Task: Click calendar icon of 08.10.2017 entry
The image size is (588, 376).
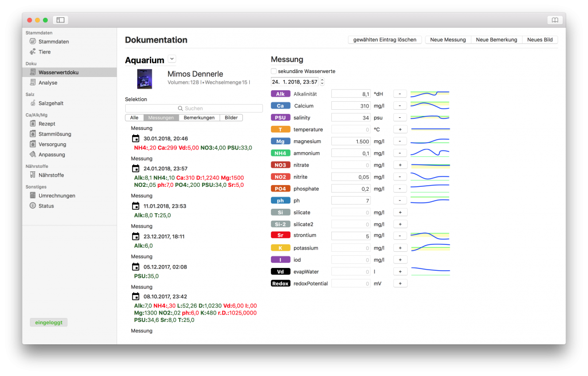Action: click(x=136, y=297)
